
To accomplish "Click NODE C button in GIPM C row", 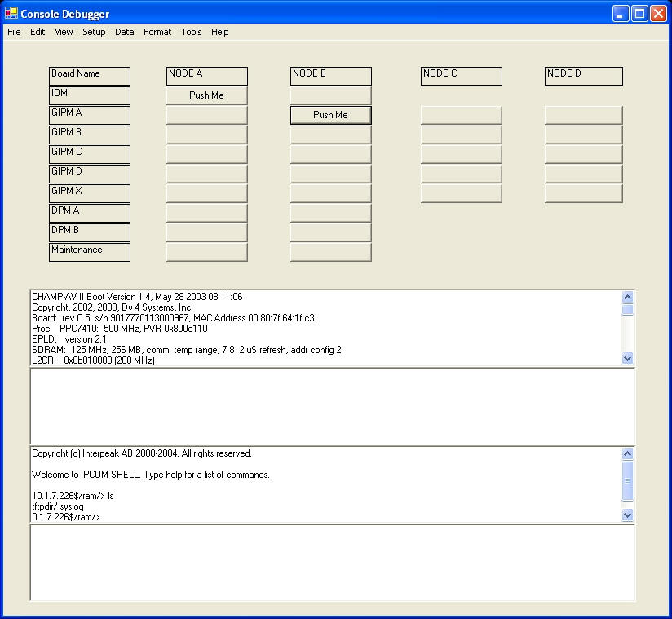I will (x=461, y=154).
